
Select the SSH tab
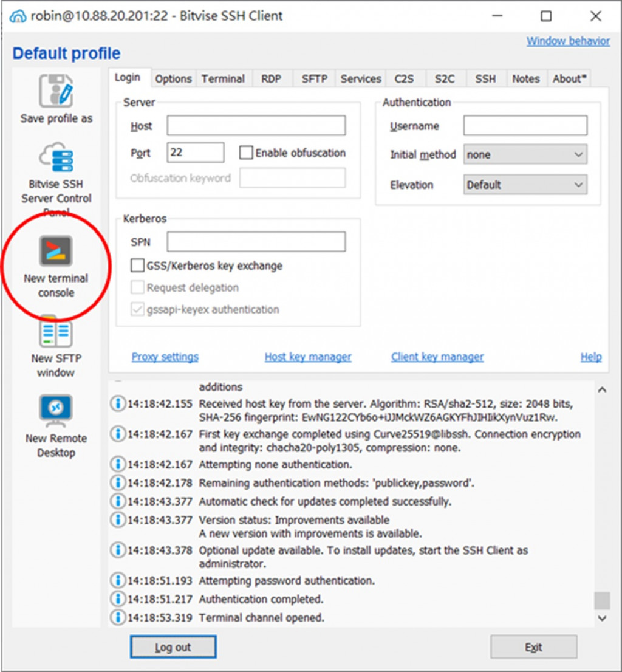click(485, 79)
